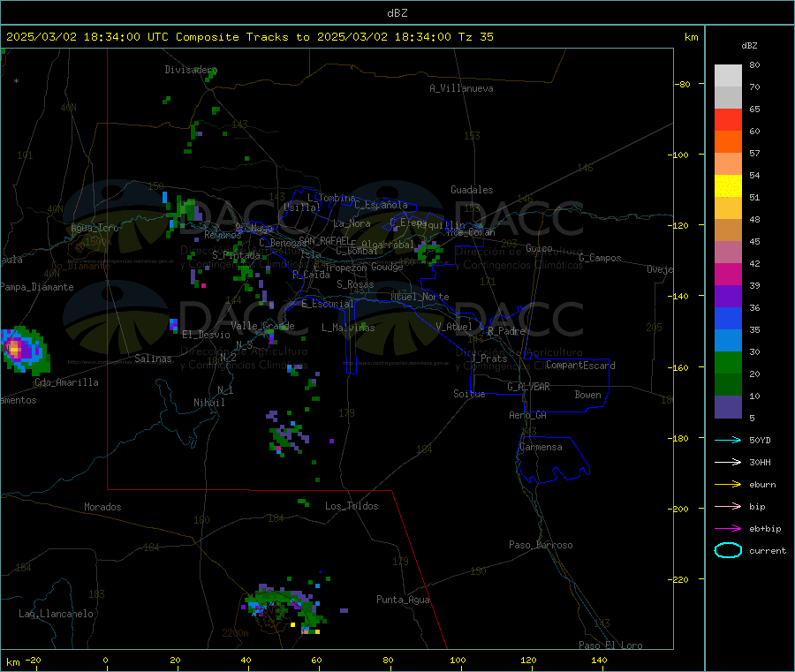Click the Aero_GA map label

(x=527, y=415)
